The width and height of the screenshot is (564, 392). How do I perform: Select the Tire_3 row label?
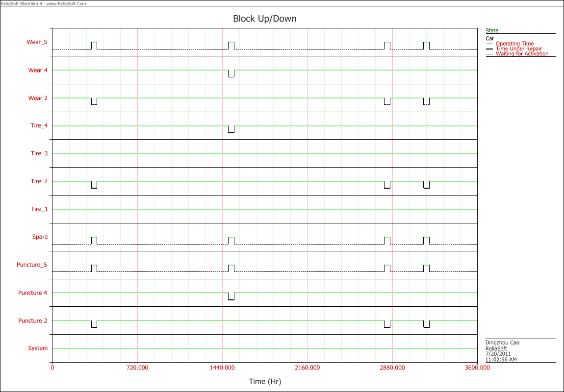tap(39, 153)
